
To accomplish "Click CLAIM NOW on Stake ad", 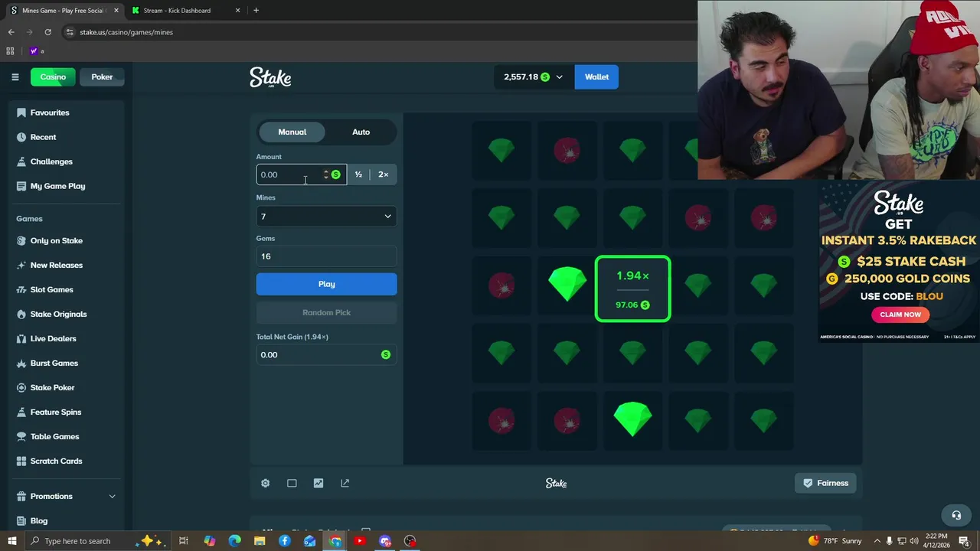I will pos(900,315).
